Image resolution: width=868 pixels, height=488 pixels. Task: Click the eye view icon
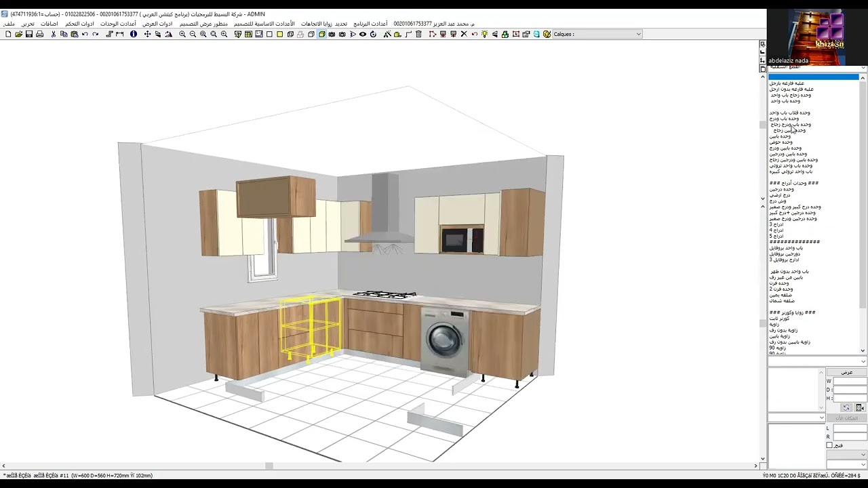(363, 34)
